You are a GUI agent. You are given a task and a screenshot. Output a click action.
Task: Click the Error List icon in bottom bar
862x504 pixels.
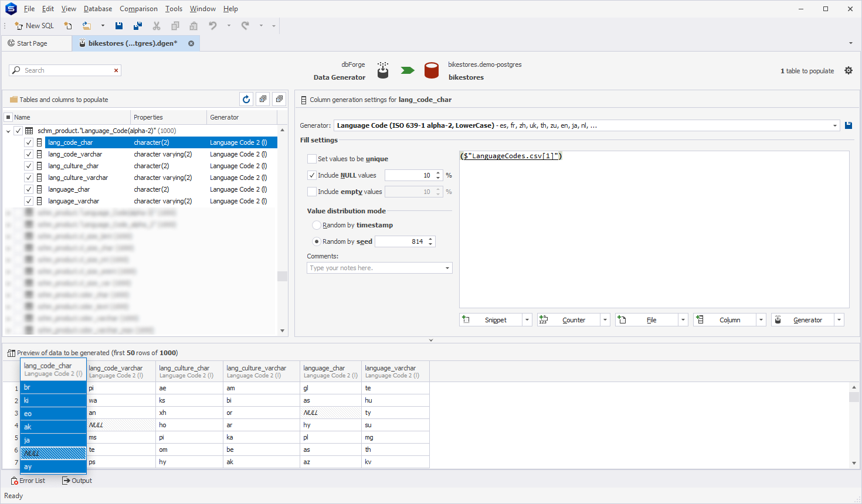pyautogui.click(x=15, y=481)
